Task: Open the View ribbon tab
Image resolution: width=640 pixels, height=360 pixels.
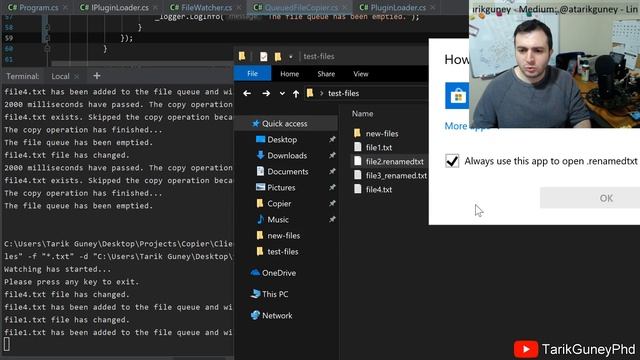Action: 361,74
